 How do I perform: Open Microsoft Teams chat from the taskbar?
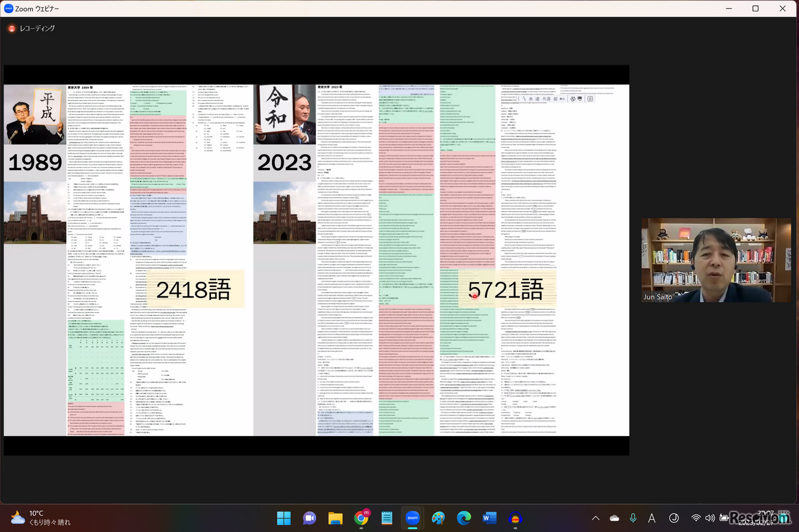(x=310, y=518)
